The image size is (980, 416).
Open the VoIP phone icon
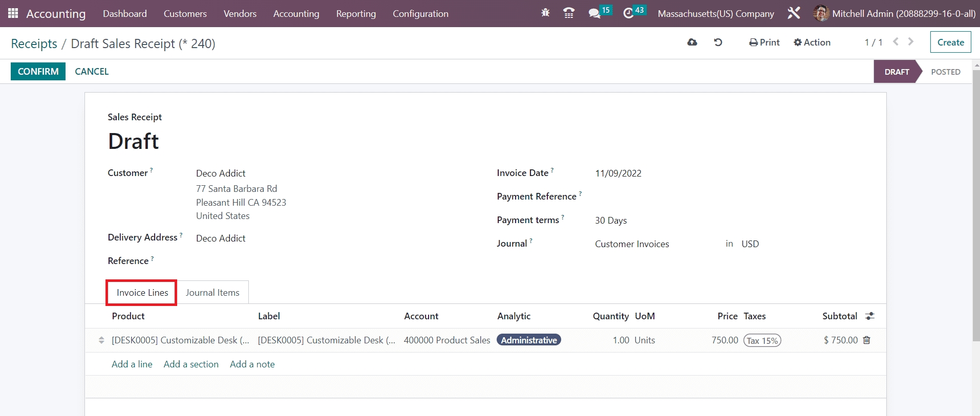coord(568,13)
